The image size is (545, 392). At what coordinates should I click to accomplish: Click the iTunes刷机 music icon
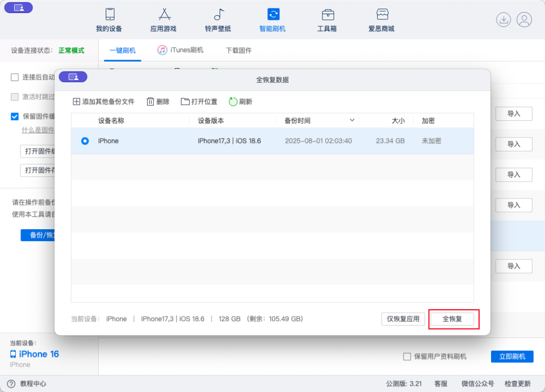(x=162, y=50)
